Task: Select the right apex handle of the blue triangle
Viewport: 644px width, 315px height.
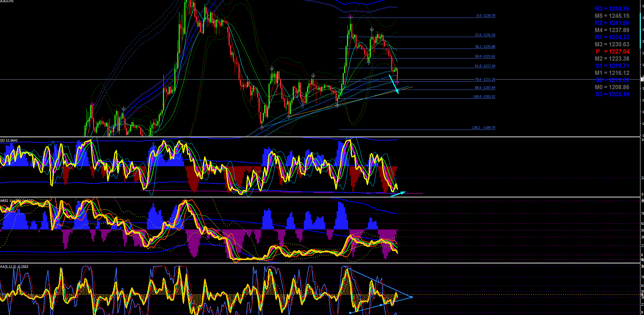Action: tap(412, 297)
